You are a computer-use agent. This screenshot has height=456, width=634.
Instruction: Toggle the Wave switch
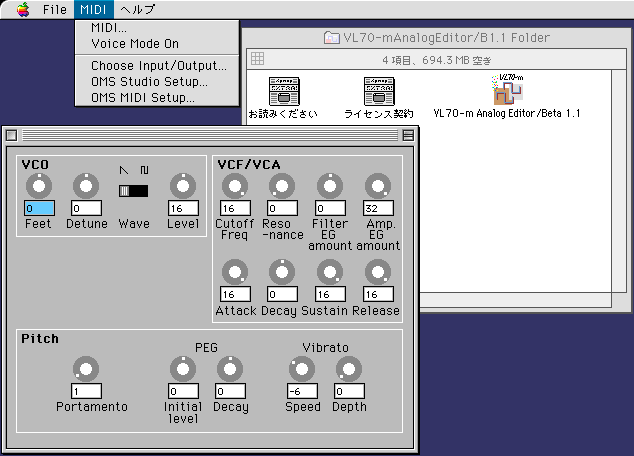[133, 191]
